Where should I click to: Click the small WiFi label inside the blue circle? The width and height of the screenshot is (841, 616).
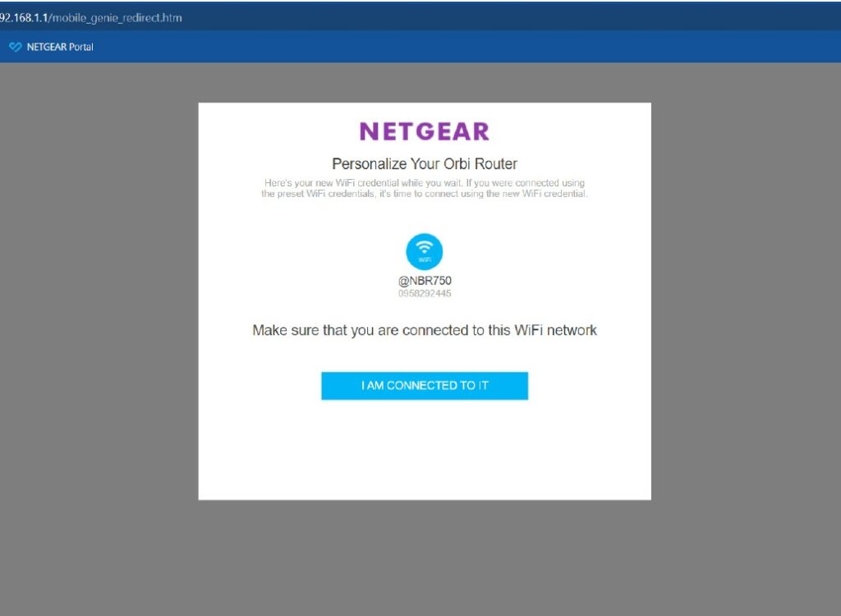pyautogui.click(x=425, y=260)
